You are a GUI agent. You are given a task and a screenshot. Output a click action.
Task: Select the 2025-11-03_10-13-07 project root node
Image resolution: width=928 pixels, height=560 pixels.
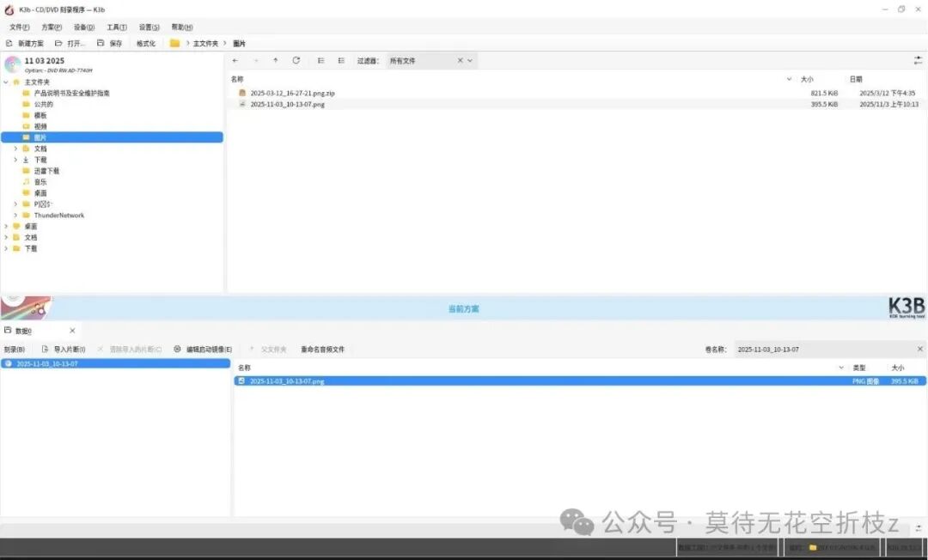pyautogui.click(x=115, y=363)
